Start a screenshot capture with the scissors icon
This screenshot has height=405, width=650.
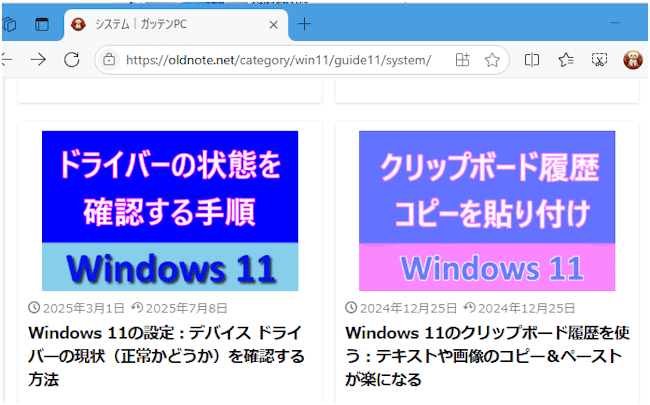[599, 60]
